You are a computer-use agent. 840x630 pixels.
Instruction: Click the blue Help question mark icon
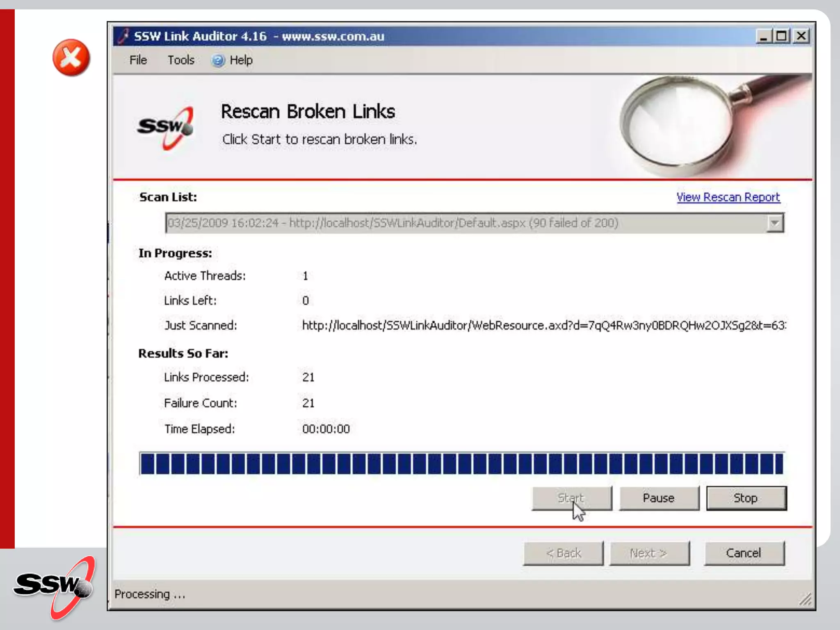point(218,61)
